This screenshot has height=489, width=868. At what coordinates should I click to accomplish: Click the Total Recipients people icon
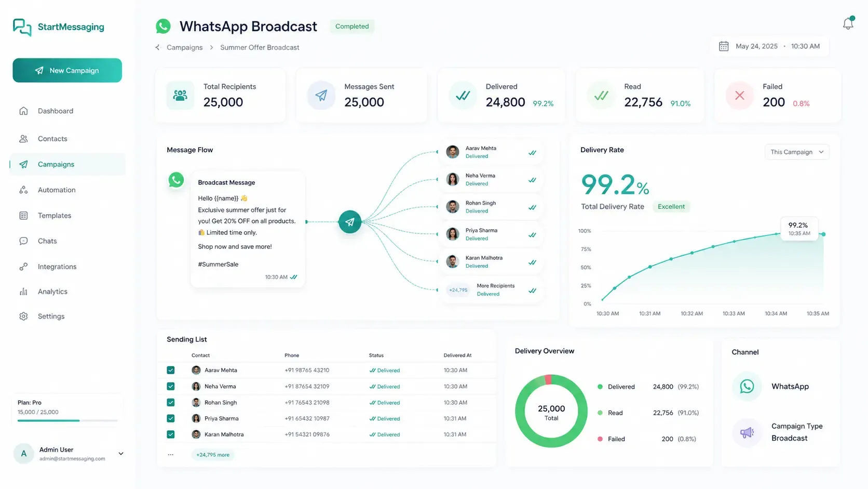click(x=180, y=95)
